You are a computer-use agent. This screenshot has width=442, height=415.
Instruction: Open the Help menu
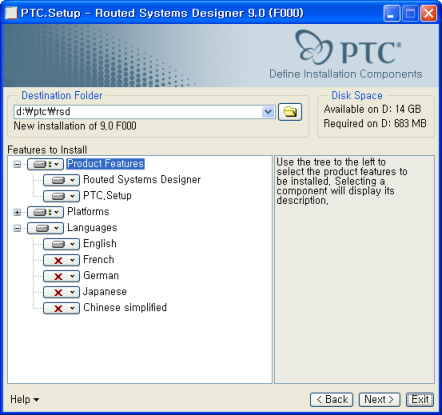[x=24, y=399]
